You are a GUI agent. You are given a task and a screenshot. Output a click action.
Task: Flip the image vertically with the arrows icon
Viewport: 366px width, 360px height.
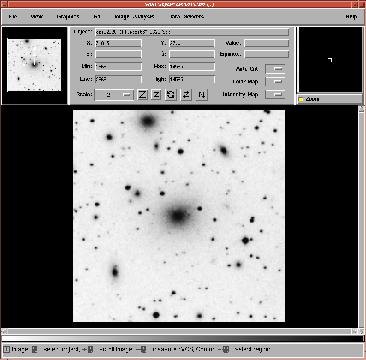point(201,95)
